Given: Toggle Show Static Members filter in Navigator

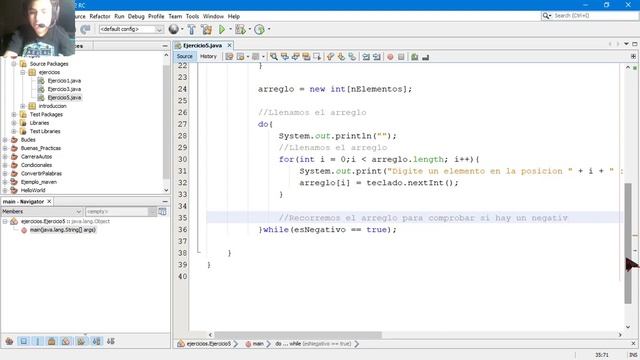Looking at the screenshot, I should tap(38, 341).
